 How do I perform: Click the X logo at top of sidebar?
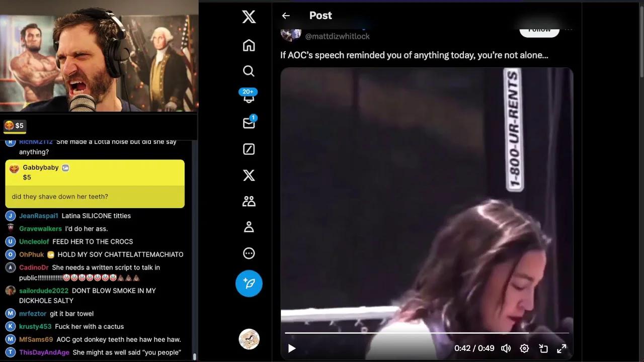pos(249,17)
